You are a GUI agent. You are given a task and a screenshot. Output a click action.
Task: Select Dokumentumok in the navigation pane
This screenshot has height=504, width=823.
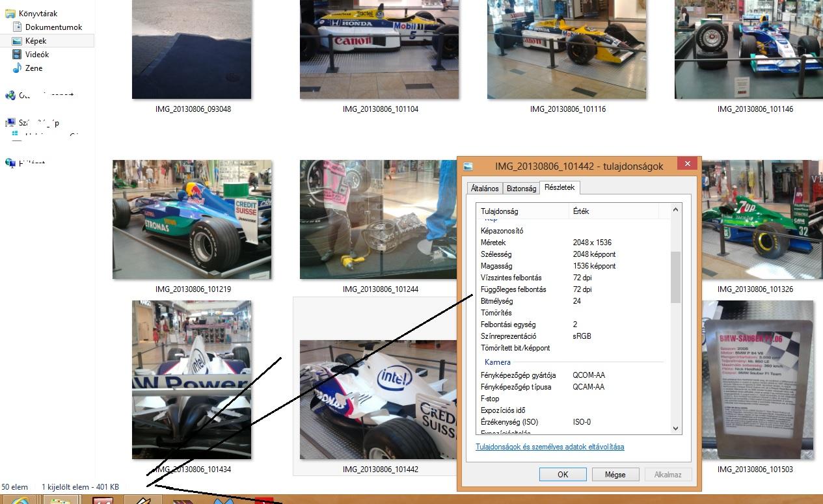coord(53,27)
